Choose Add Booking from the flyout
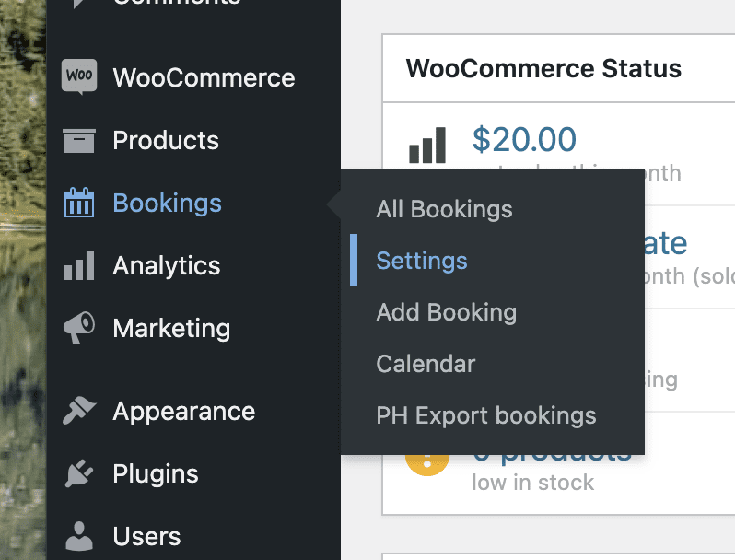 click(x=446, y=312)
